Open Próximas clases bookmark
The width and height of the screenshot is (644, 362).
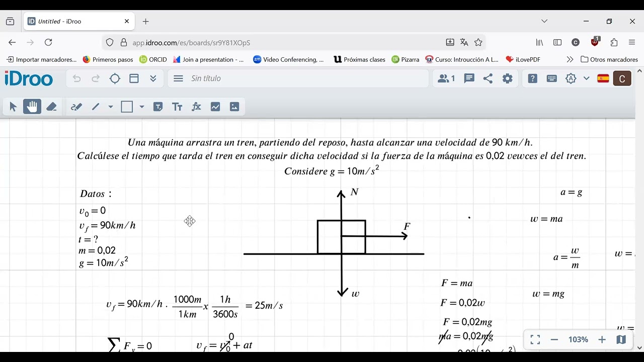pyautogui.click(x=360, y=59)
